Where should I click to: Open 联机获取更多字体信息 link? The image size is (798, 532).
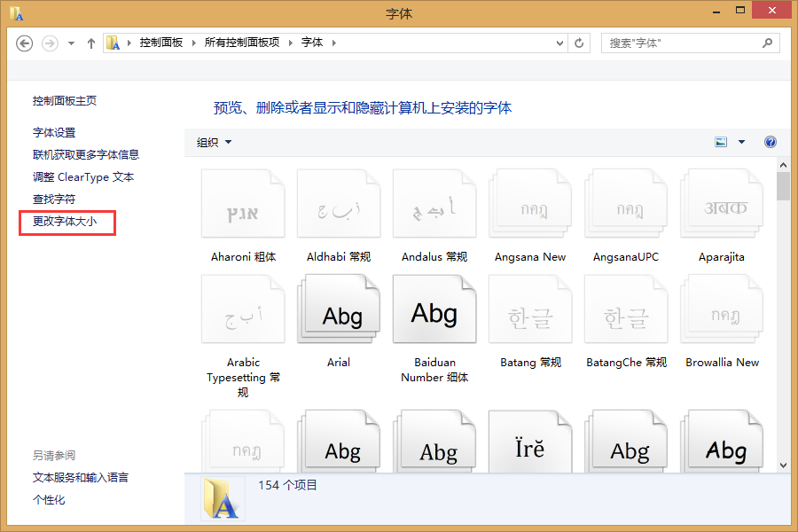pos(86,155)
